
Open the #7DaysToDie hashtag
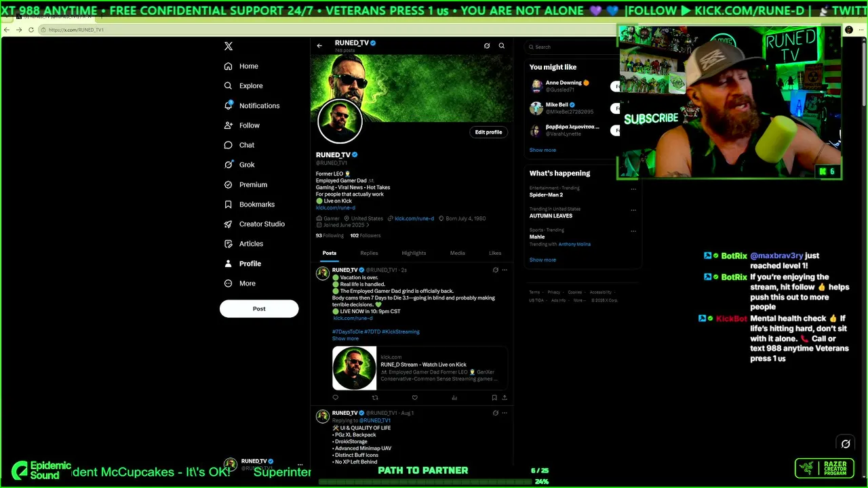tap(347, 331)
